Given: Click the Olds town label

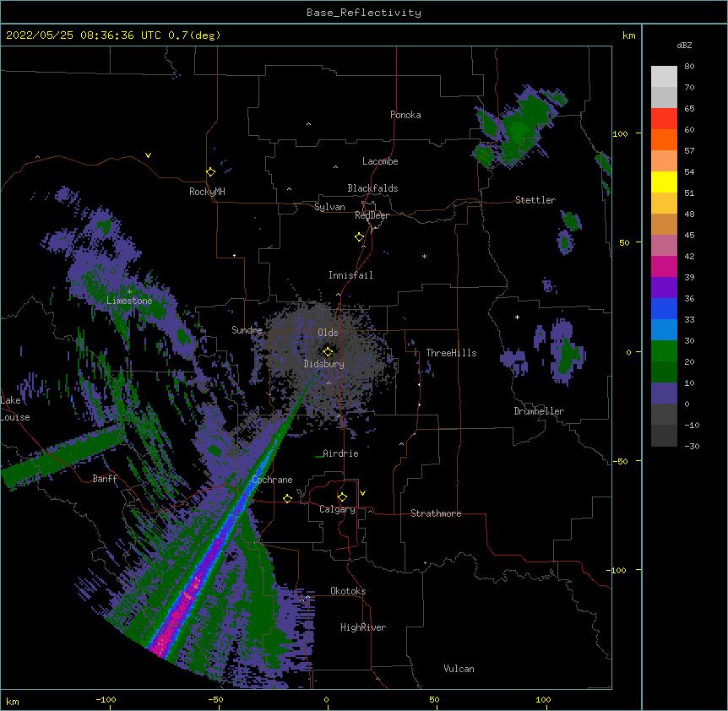Looking at the screenshot, I should pos(328,333).
